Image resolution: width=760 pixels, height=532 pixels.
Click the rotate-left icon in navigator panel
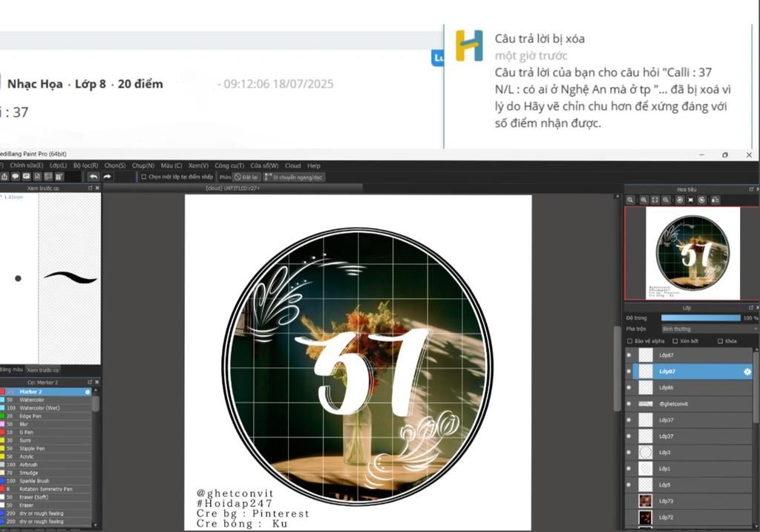(x=678, y=200)
